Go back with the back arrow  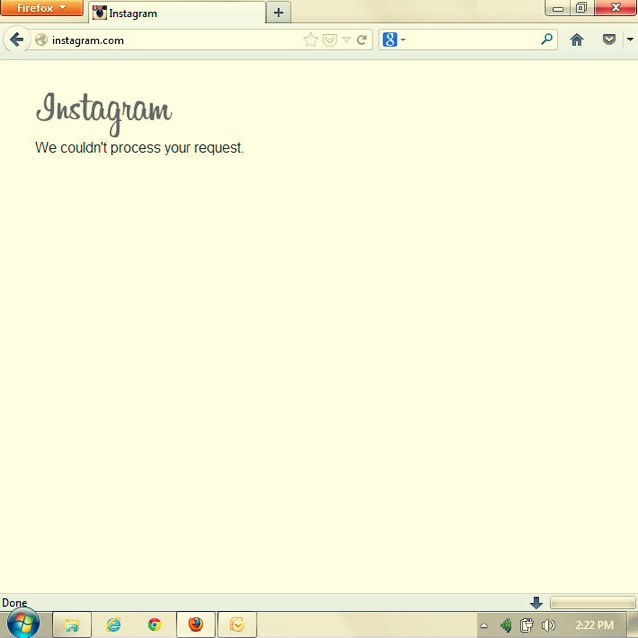click(16, 40)
